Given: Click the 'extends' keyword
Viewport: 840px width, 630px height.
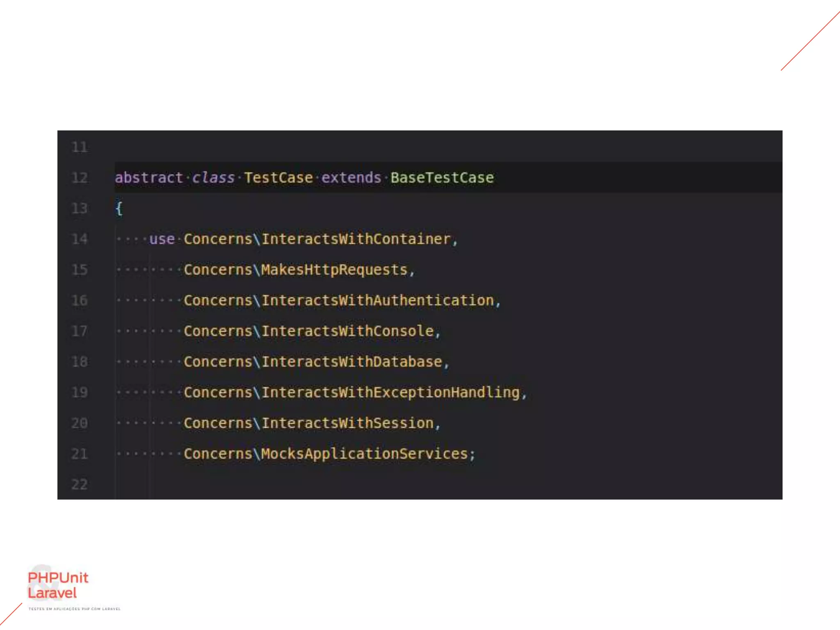Looking at the screenshot, I should pyautogui.click(x=351, y=178).
